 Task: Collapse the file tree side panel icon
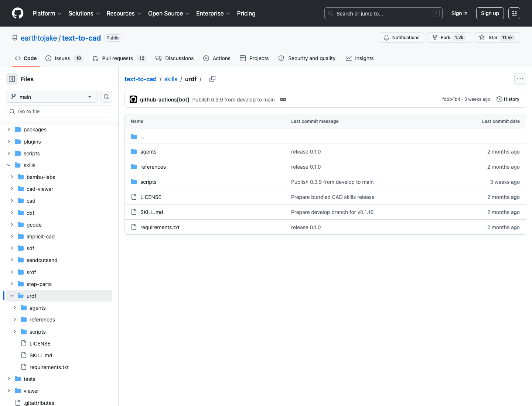[12, 79]
